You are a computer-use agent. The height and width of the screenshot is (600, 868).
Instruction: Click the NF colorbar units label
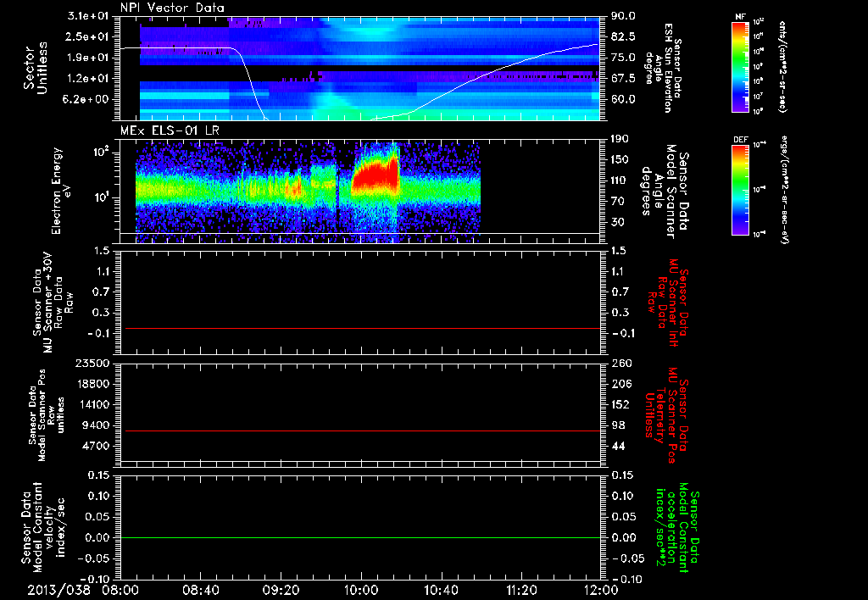782,66
